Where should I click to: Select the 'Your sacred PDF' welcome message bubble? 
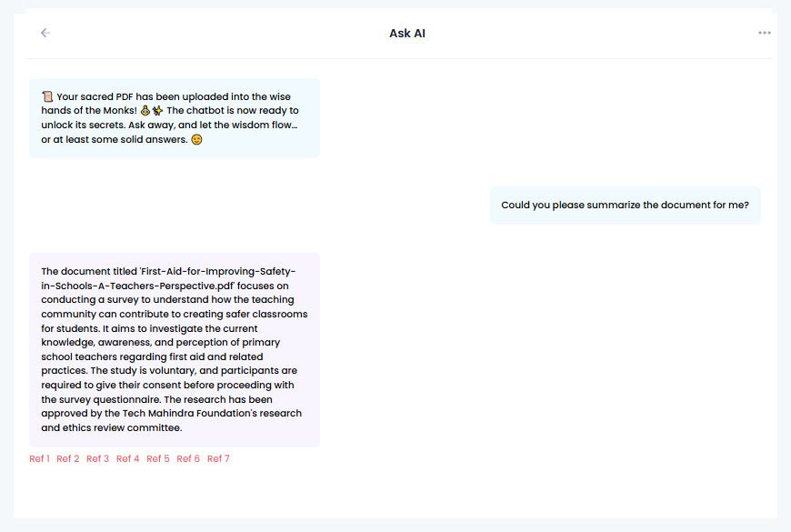pos(175,118)
